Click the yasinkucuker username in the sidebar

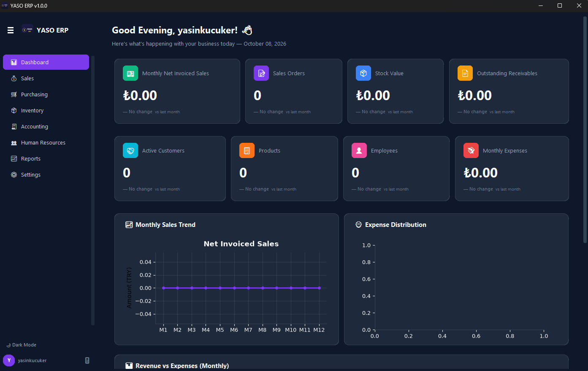[x=32, y=360]
